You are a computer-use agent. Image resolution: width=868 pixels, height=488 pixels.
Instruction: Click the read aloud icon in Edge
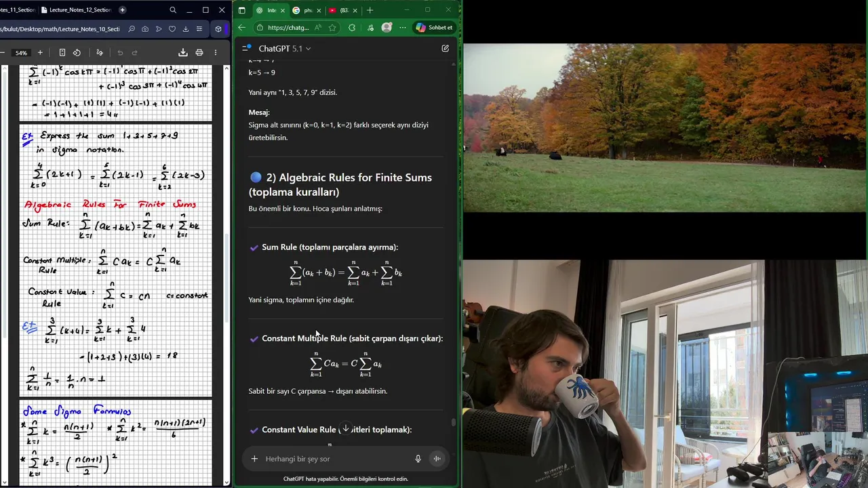pos(318,28)
